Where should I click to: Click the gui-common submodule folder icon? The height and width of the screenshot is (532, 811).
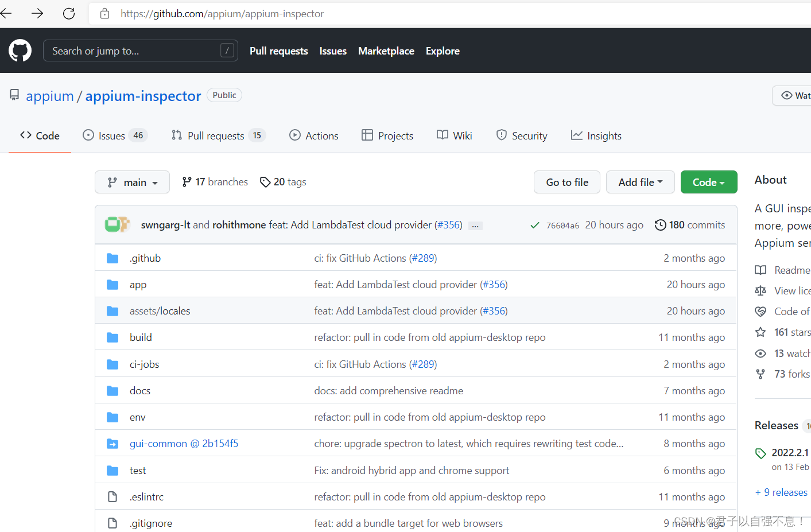point(112,444)
